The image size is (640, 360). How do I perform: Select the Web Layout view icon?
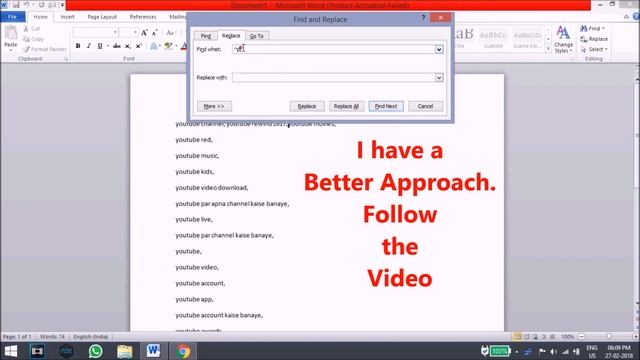coord(535,337)
